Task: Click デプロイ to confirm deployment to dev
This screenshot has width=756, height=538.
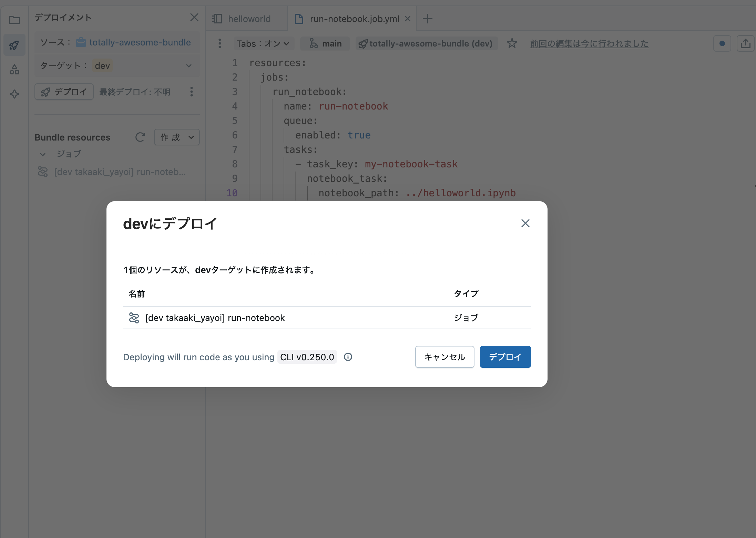Action: (x=505, y=357)
